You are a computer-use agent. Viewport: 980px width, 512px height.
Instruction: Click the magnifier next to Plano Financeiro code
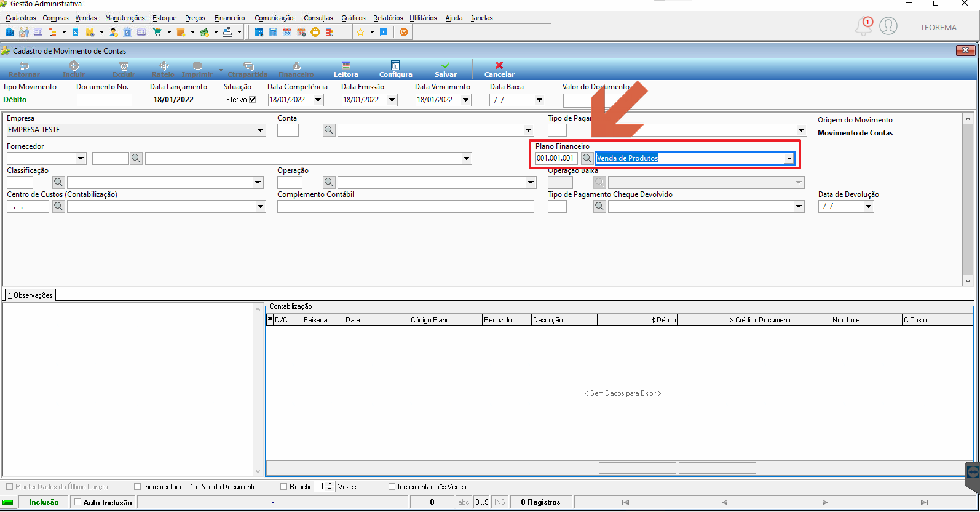coord(587,158)
